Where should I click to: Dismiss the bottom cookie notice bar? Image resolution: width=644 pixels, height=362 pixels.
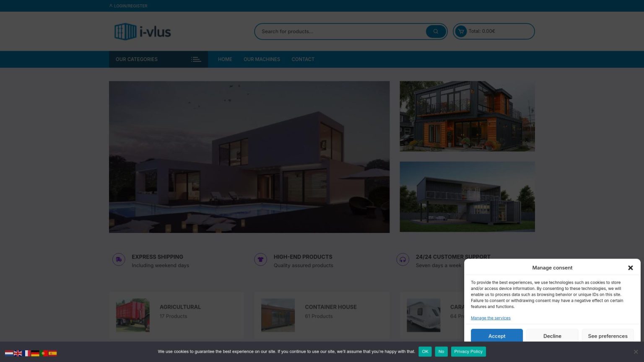(x=636, y=352)
